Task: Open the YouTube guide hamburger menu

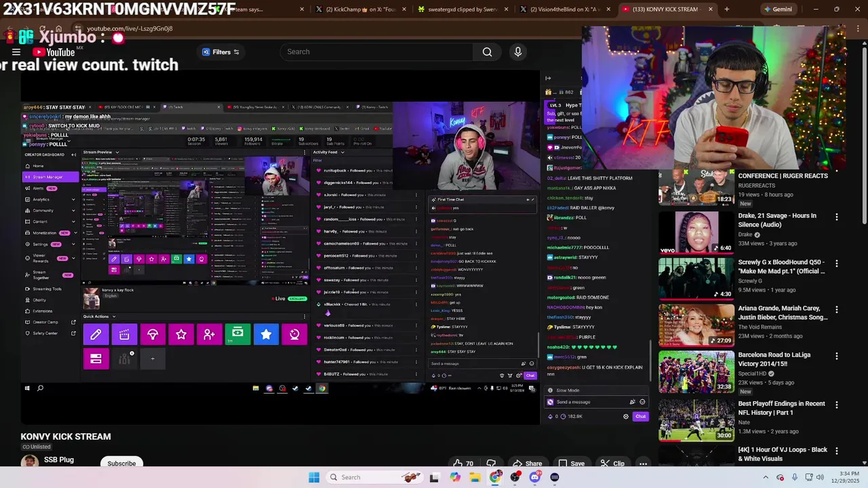Action: [16, 52]
